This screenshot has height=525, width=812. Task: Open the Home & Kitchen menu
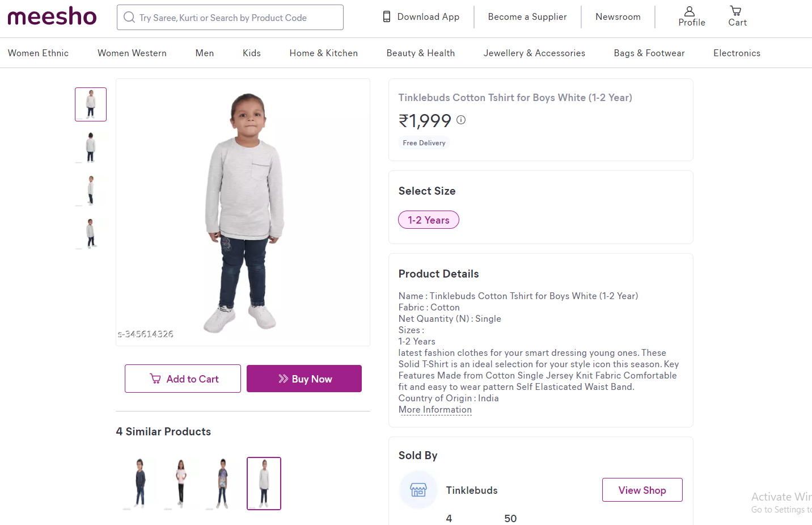click(323, 53)
